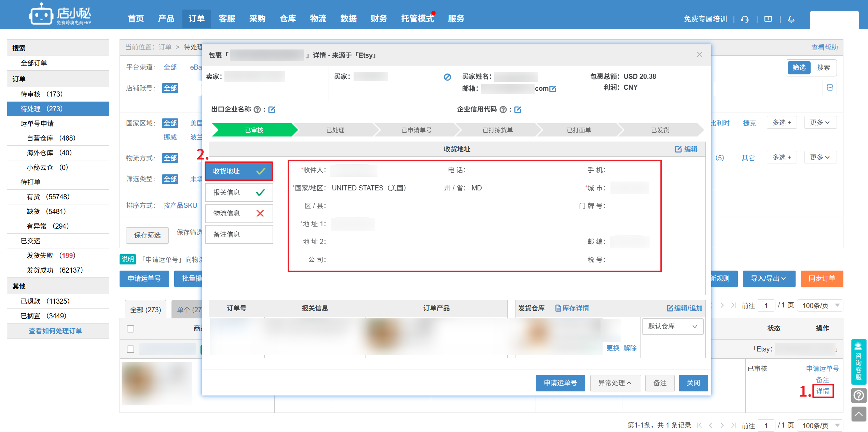Viewport: 868px width, 432px height.
Task: Edit buyer email pencil icon
Action: click(553, 89)
